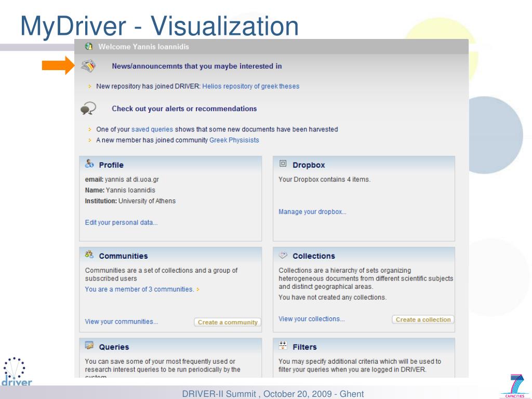The height and width of the screenshot is (399, 532).
Task: Click the Create a collection button
Action: [423, 320]
